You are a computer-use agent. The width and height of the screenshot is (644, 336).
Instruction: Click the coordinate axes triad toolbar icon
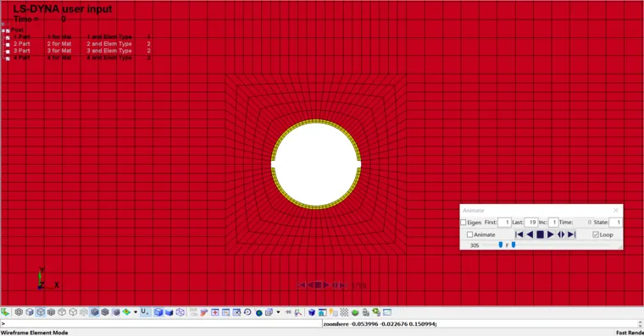297,312
